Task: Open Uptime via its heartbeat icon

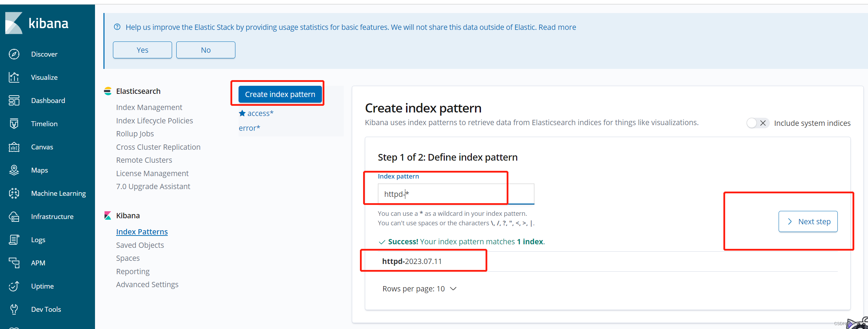Action: coord(14,286)
